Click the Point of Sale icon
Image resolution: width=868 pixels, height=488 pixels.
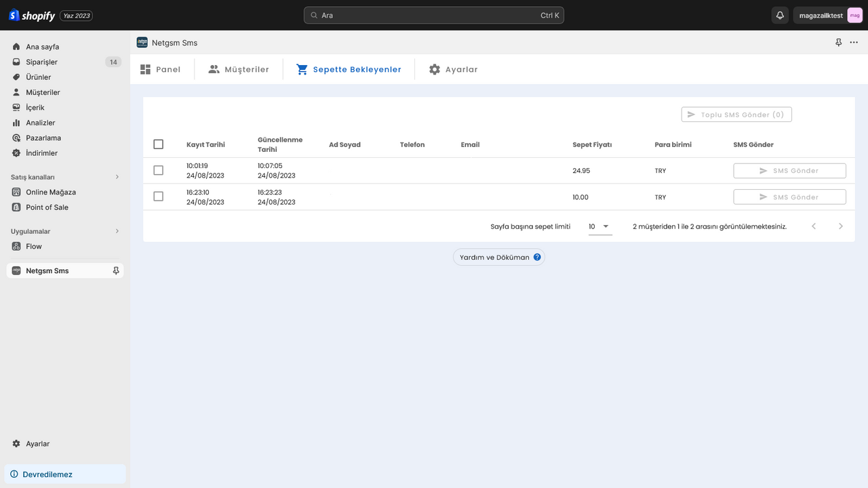[16, 207]
